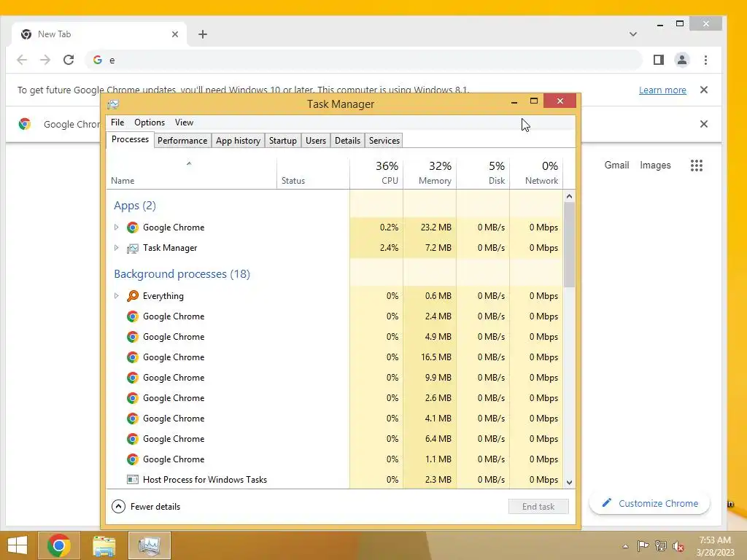747x560 pixels.
Task: Sort processes by Name column header
Action: coord(191,173)
